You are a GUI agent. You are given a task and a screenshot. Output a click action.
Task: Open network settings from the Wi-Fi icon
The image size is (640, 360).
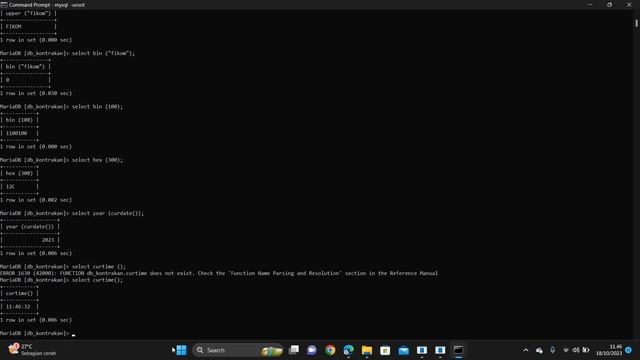coord(566,350)
